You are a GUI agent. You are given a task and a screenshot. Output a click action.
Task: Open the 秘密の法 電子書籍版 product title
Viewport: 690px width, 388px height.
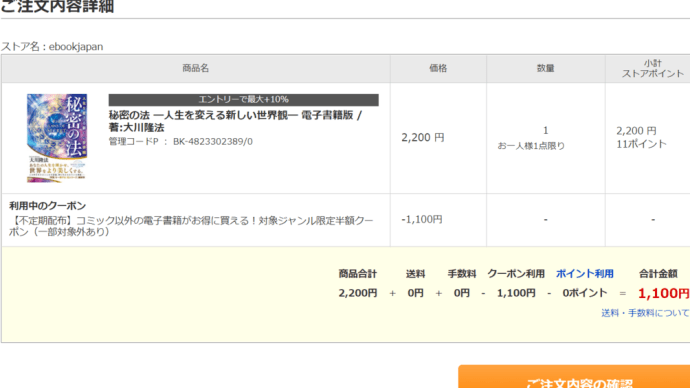pyautogui.click(x=235, y=121)
